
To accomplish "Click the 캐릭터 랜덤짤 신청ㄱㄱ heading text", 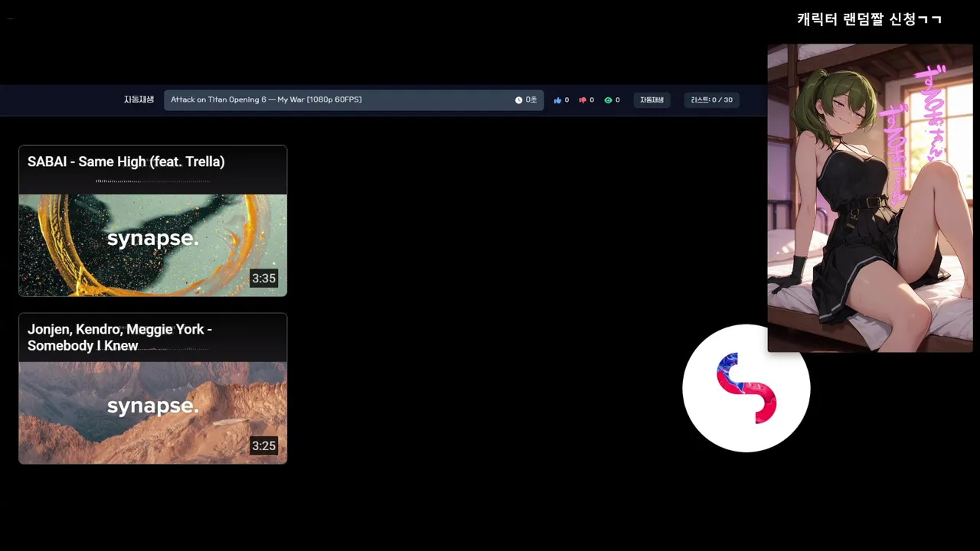I will point(869,19).
